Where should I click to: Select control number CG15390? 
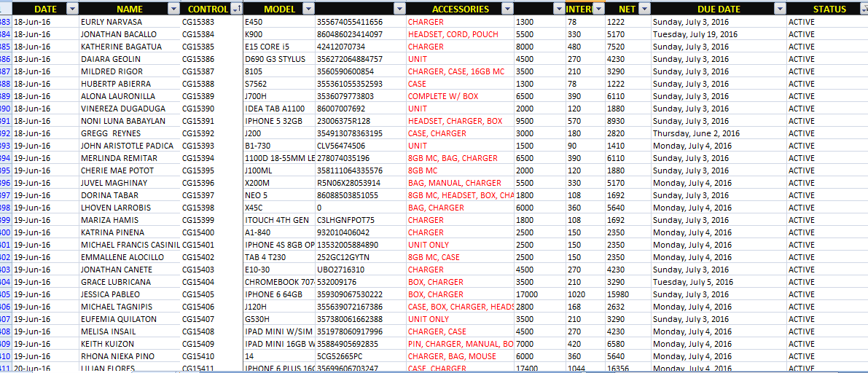[x=211, y=109]
